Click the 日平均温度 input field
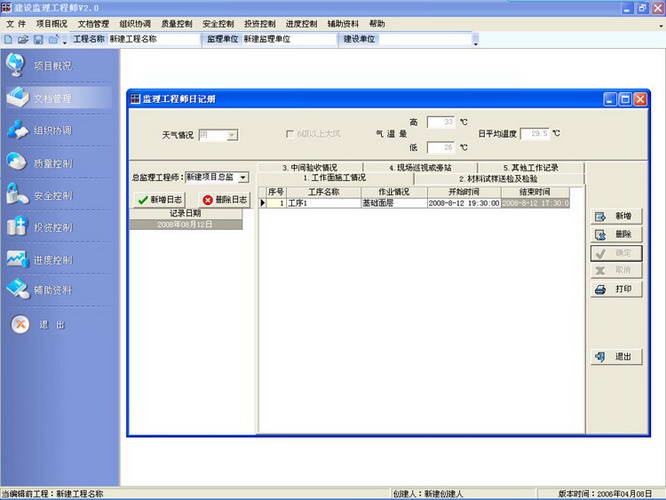The height and width of the screenshot is (500, 666). coord(535,134)
